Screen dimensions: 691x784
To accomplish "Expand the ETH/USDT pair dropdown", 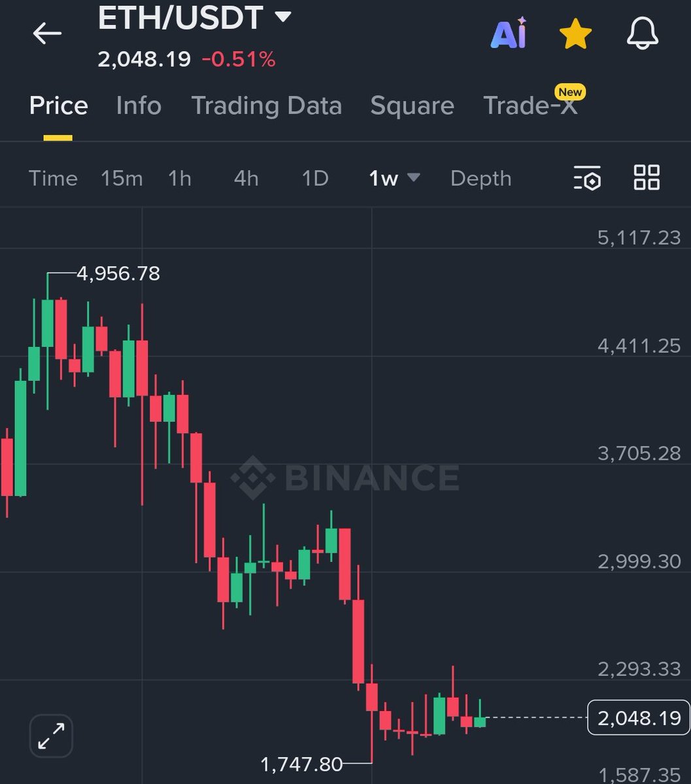I will 282,16.
